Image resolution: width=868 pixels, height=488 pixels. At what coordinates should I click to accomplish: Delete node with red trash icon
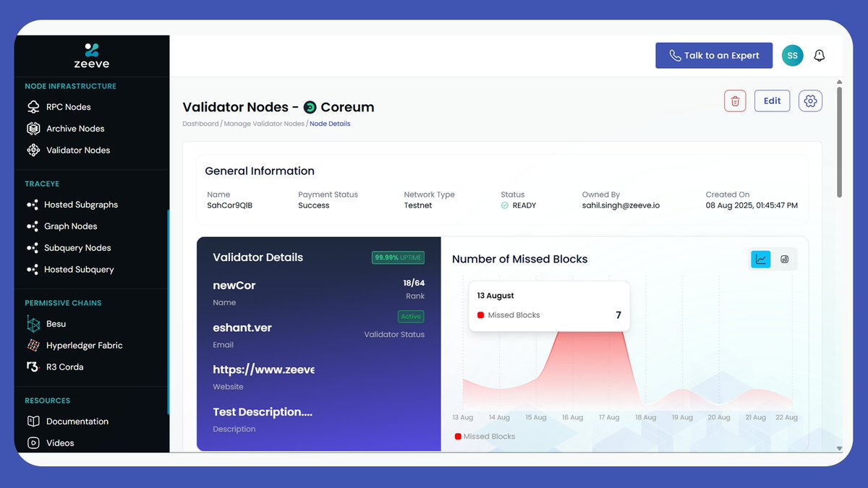[x=735, y=101]
